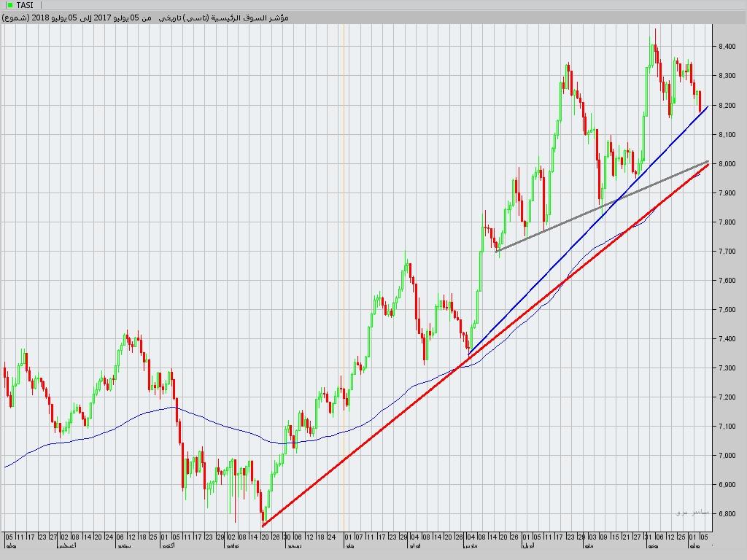
Task: Click the 6,800 price axis label
Action: 727,514
